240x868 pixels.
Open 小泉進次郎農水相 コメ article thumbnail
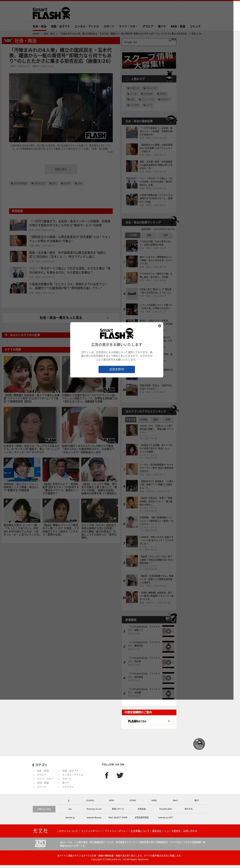coord(18,288)
